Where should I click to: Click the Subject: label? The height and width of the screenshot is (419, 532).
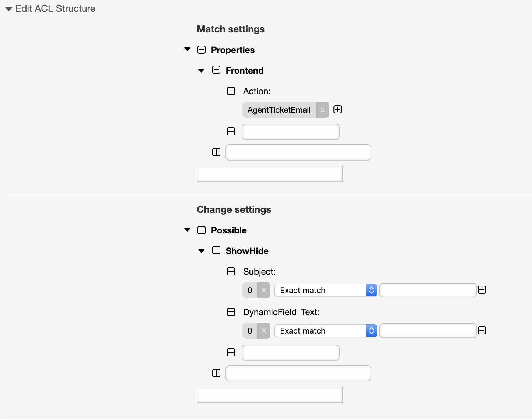click(x=259, y=272)
